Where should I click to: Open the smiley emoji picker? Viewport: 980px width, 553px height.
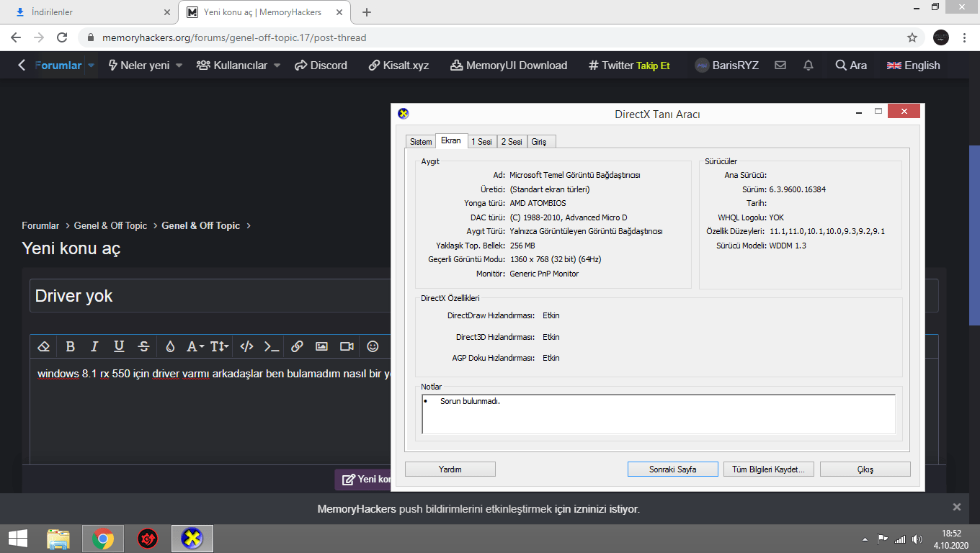(x=373, y=346)
